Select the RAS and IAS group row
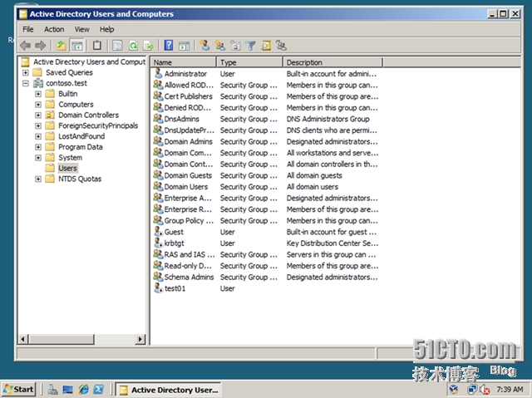The width and height of the screenshot is (532, 398). [266, 254]
